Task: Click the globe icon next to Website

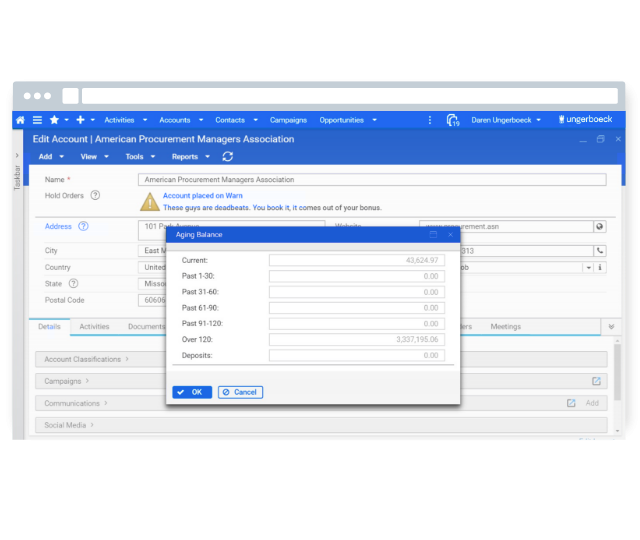Action: coord(600,227)
